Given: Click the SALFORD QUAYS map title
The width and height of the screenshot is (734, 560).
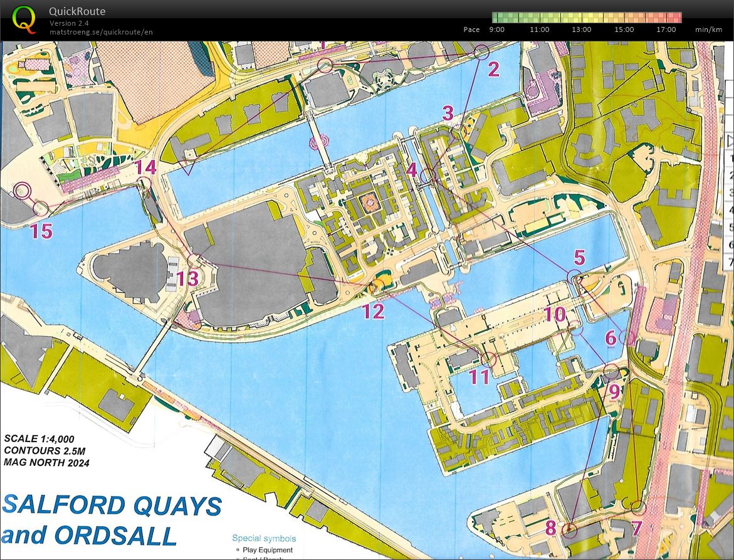Looking at the screenshot, I should coord(112,505).
